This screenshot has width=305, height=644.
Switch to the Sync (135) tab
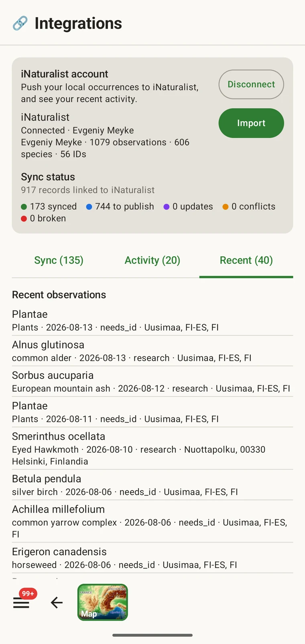(x=59, y=260)
